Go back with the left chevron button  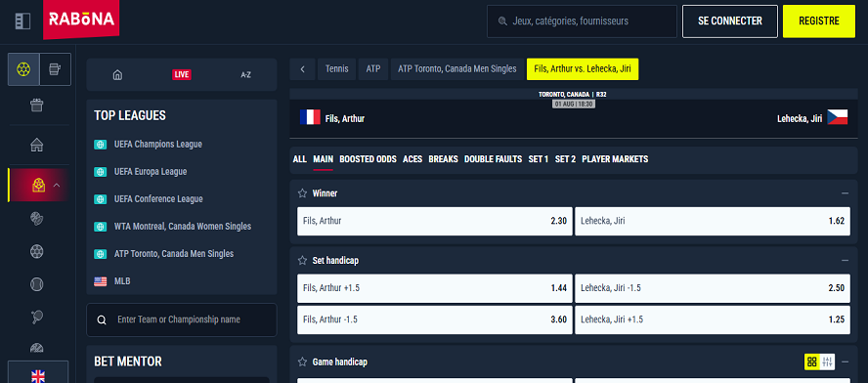pos(302,69)
